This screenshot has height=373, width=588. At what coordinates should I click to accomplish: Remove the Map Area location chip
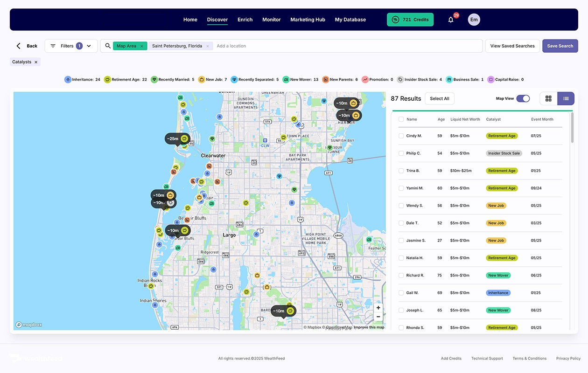coord(142,46)
